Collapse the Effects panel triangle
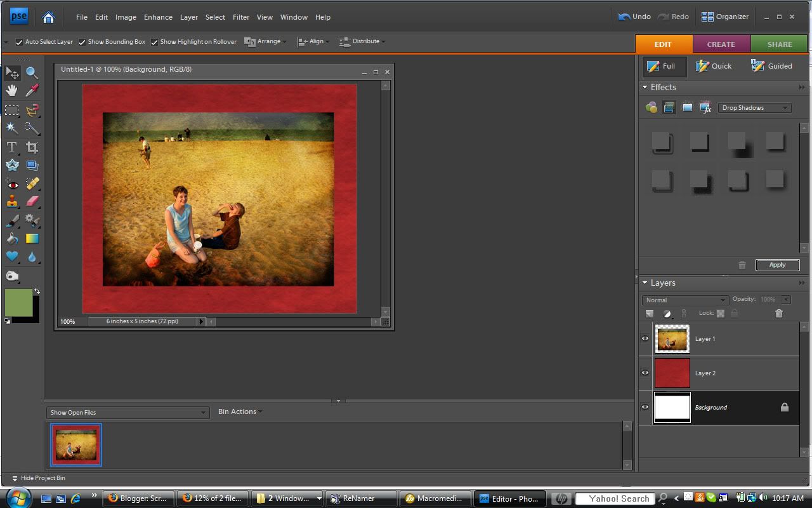812x508 pixels. [645, 87]
